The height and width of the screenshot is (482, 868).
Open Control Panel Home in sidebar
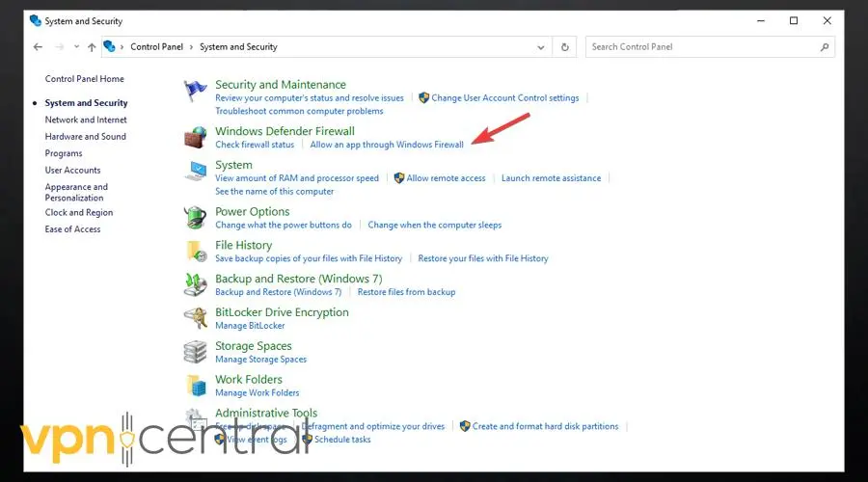84,79
